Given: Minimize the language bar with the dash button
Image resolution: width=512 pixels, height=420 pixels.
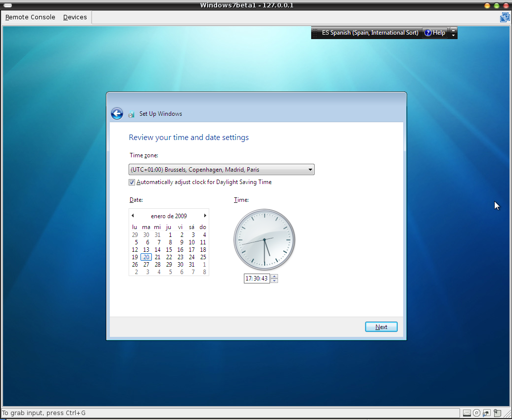Looking at the screenshot, I should (453, 30).
